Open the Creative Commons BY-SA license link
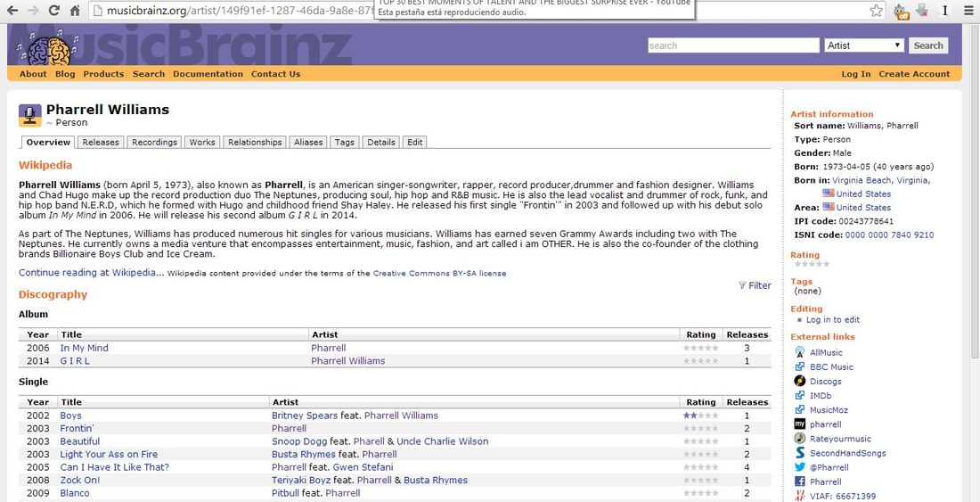Image resolution: width=980 pixels, height=502 pixels. tap(439, 273)
